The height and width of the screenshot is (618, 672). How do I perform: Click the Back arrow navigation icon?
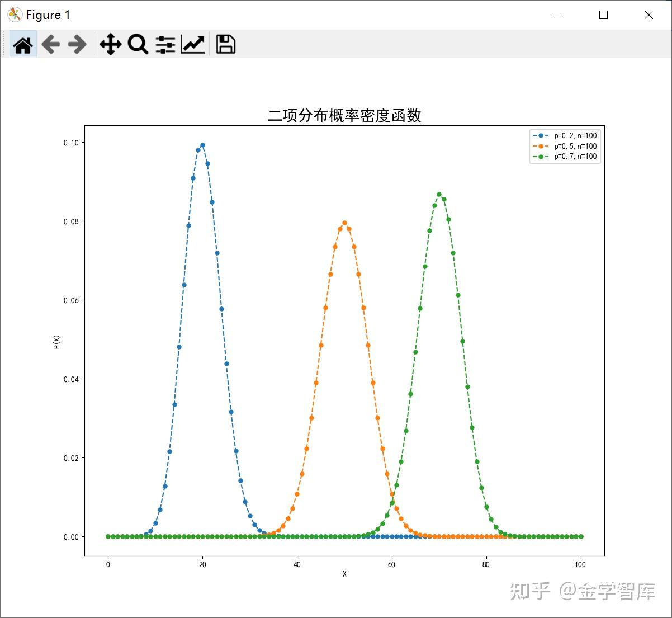pos(50,44)
